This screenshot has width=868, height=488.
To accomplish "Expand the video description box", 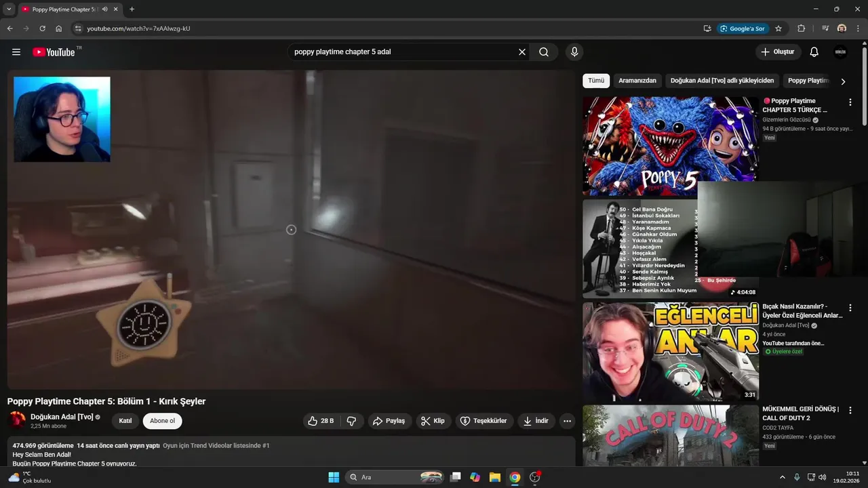I will click(292, 451).
